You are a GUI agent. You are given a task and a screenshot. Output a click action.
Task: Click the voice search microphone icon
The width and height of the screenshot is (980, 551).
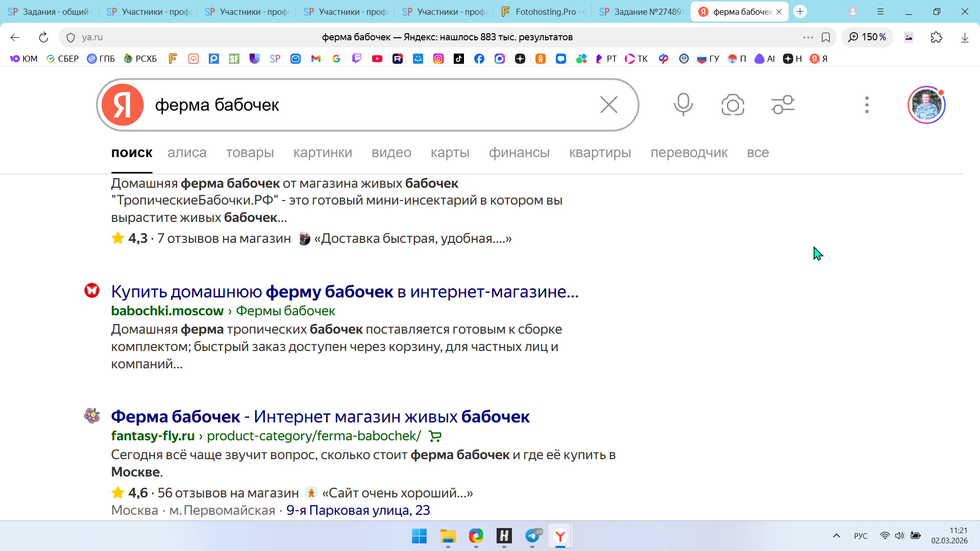pyautogui.click(x=683, y=105)
